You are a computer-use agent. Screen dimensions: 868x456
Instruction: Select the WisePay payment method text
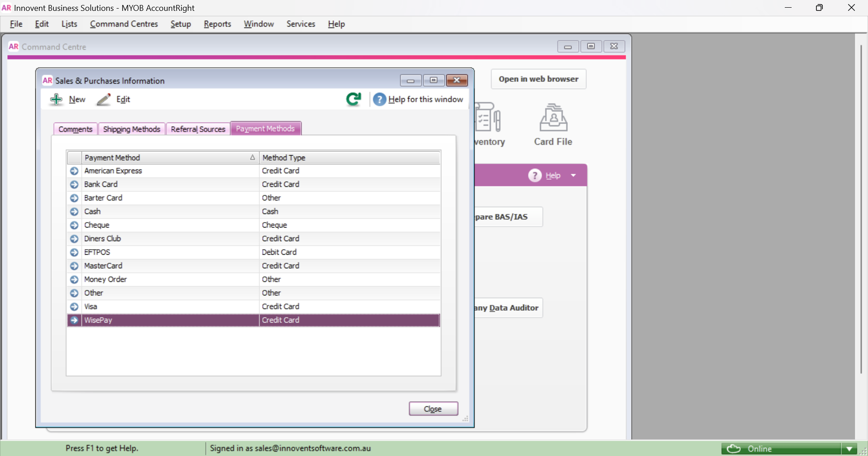click(98, 320)
